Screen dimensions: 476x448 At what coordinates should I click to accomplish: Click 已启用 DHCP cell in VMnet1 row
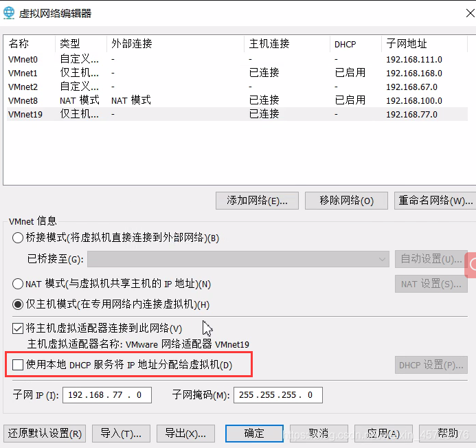[x=350, y=73]
